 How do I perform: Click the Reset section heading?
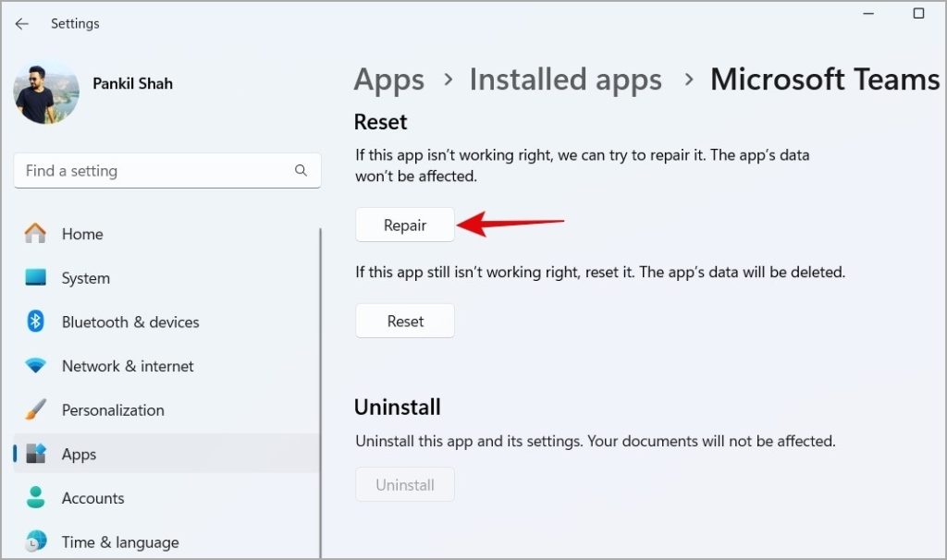click(380, 122)
